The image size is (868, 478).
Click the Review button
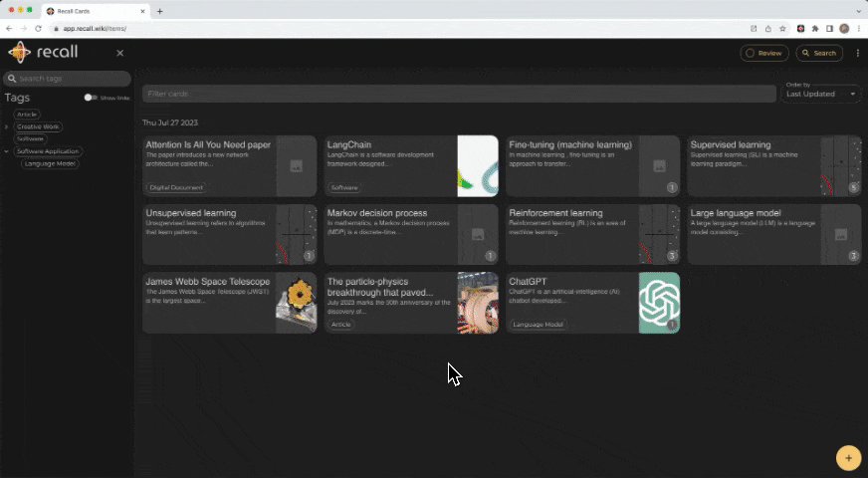(x=763, y=53)
